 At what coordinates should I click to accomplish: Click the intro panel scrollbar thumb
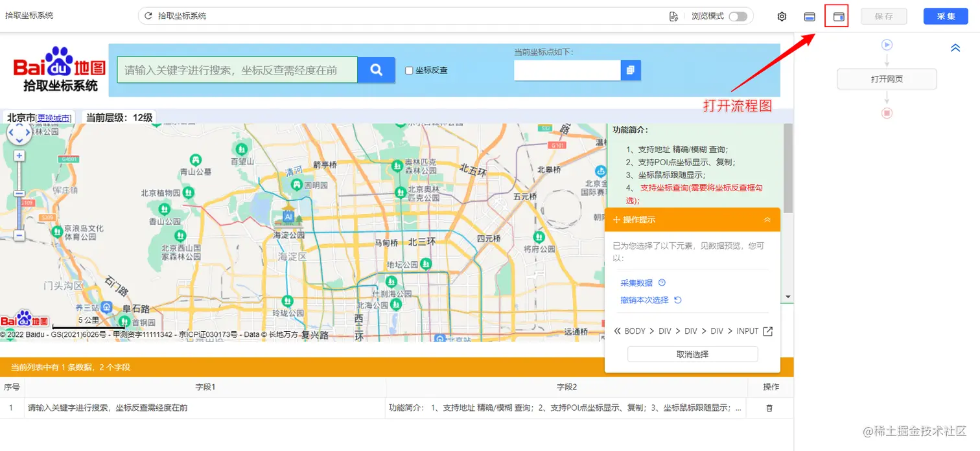(x=788, y=168)
